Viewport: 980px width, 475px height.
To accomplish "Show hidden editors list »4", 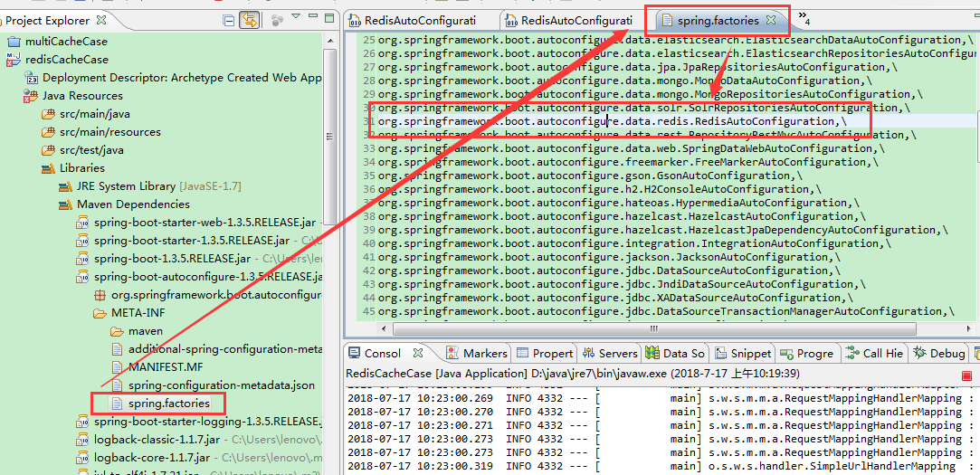I will (804, 17).
